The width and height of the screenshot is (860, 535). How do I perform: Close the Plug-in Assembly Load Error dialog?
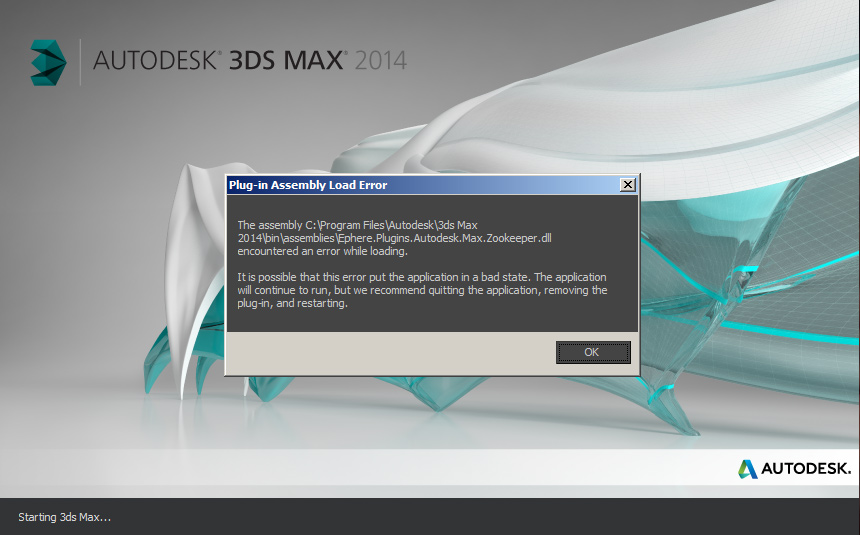(627, 185)
